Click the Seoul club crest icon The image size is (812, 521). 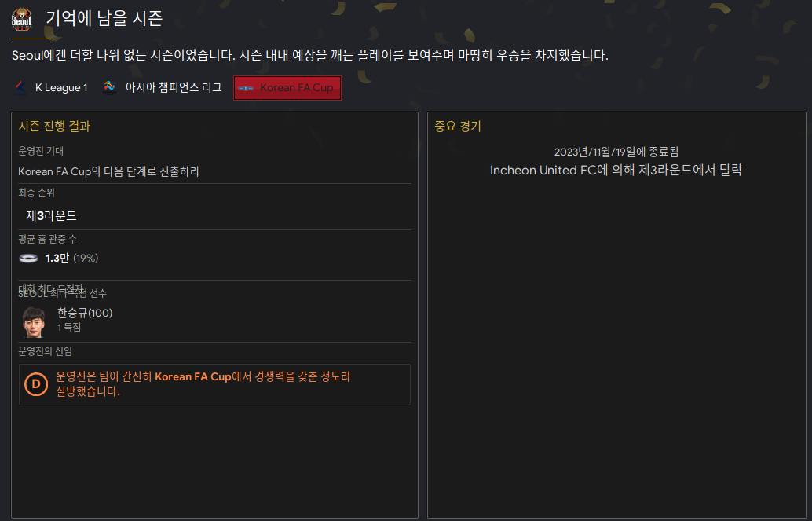point(22,20)
